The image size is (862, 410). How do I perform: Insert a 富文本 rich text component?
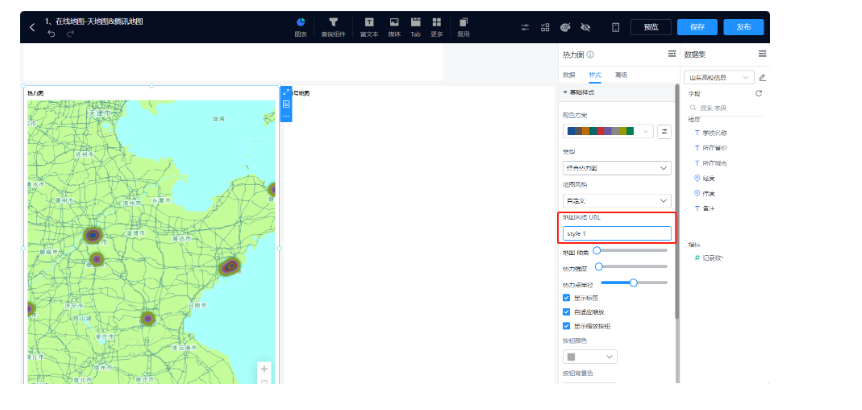(x=369, y=27)
